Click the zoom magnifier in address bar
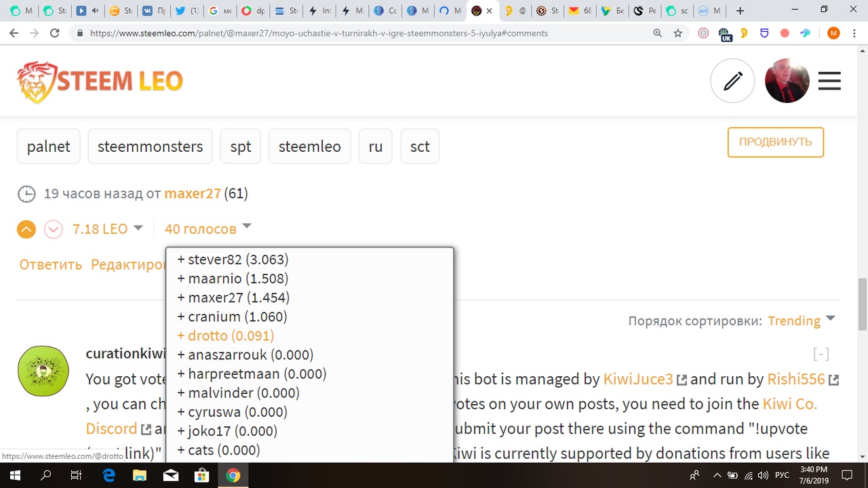The height and width of the screenshot is (488, 868). pos(657,33)
